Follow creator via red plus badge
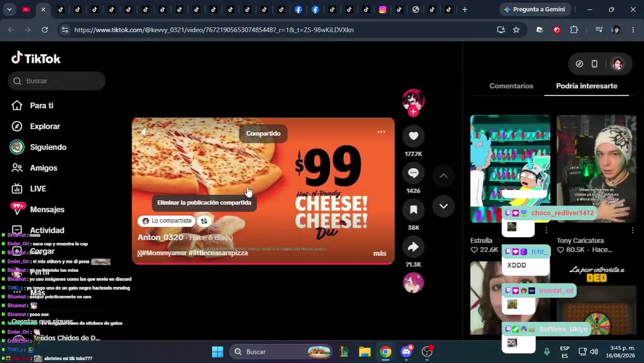644x363 pixels. (413, 111)
